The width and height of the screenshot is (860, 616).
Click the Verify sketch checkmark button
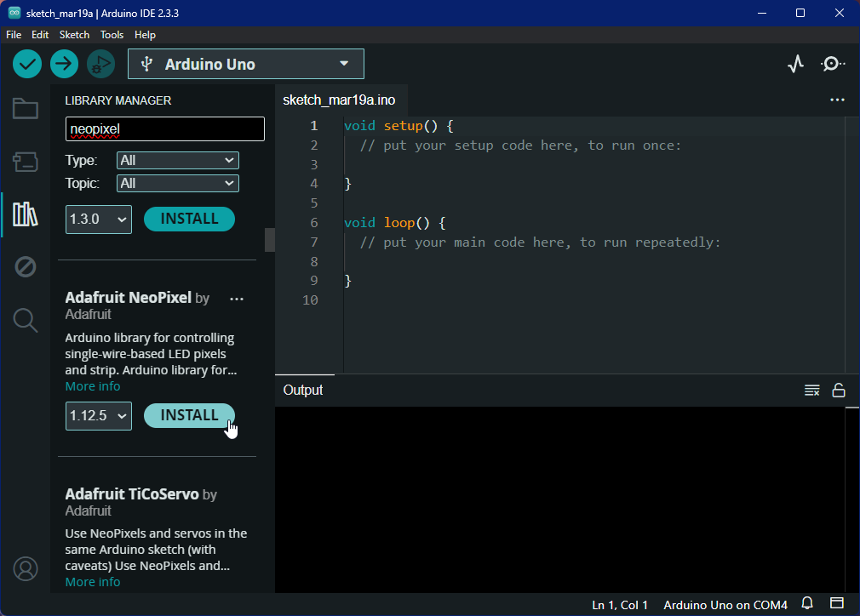tap(27, 64)
